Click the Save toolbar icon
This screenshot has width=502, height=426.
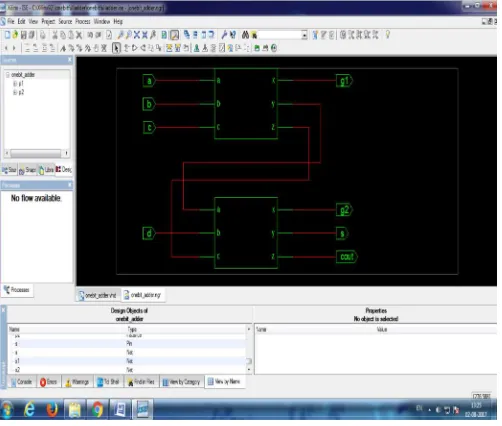(x=24, y=35)
